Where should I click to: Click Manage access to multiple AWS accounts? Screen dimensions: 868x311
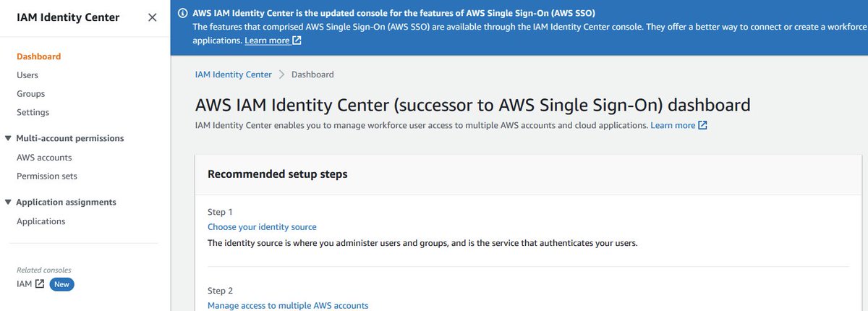pos(288,305)
